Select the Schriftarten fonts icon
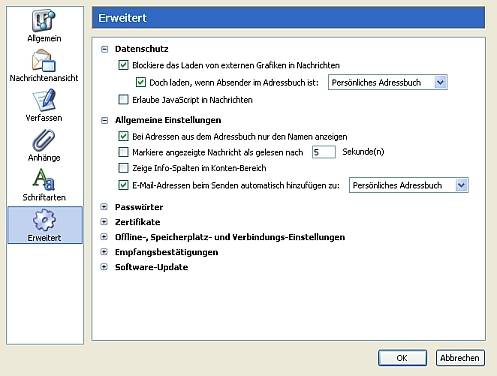The image size is (497, 376). click(x=44, y=179)
